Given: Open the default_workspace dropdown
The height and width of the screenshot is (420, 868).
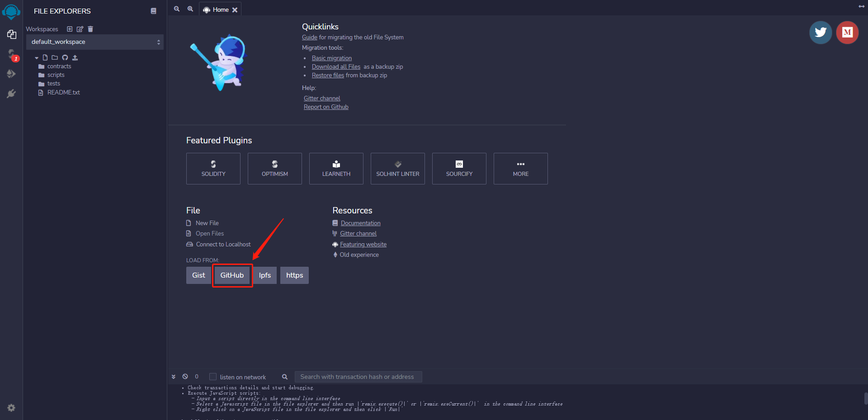Looking at the screenshot, I should [95, 42].
